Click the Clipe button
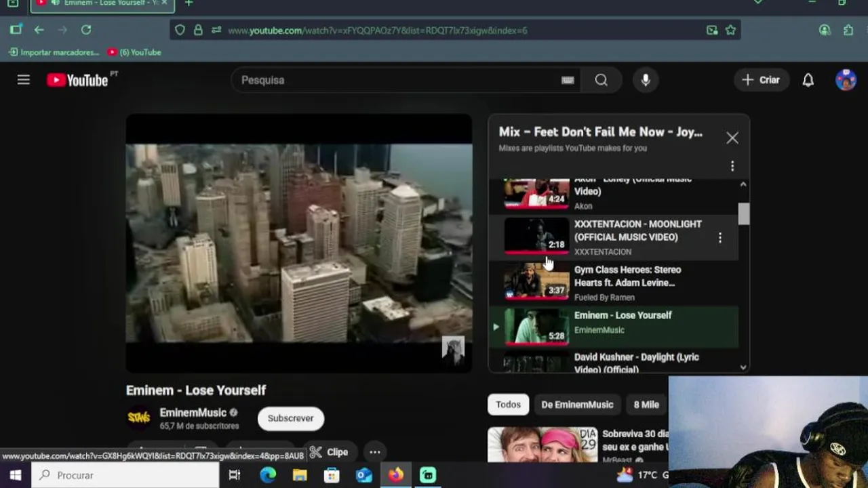This screenshot has width=868, height=488. (330, 452)
